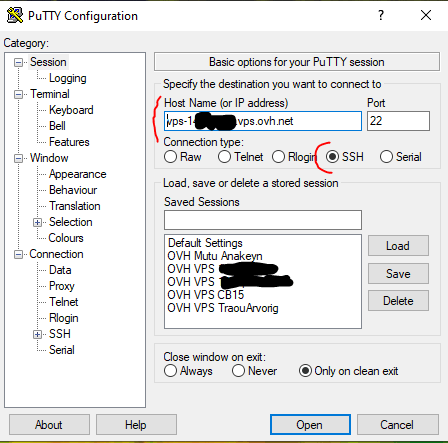
Task: Collapse the Connection category
Action: [x=18, y=255]
